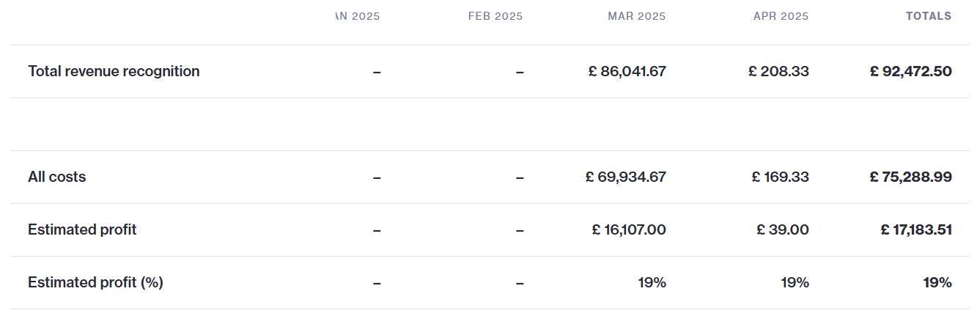980x316 pixels.
Task: Click the 19% total profit percentage
Action: (937, 282)
